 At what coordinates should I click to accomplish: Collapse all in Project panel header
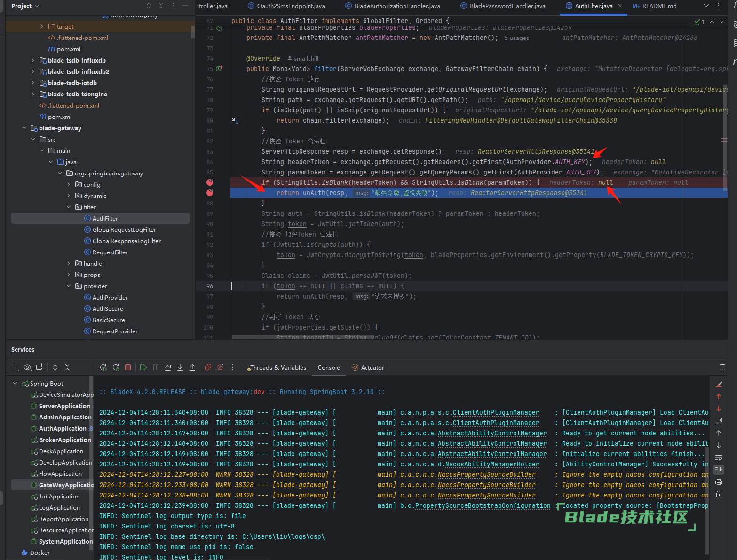[x=161, y=6]
